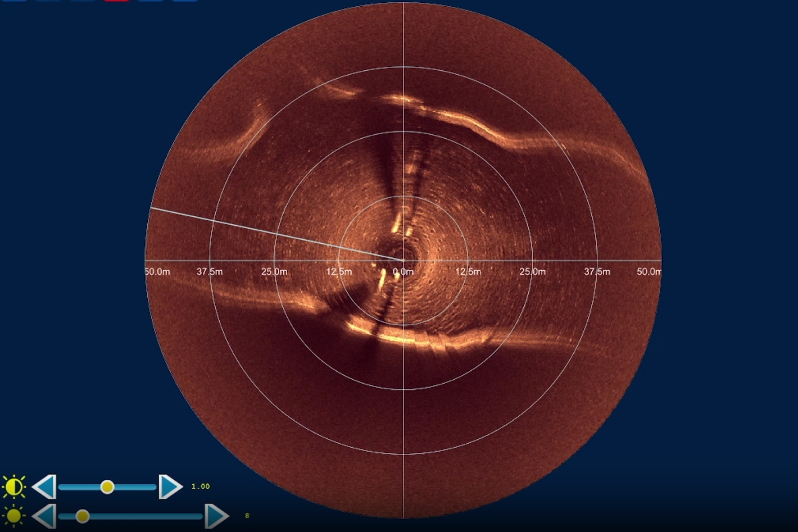Image resolution: width=798 pixels, height=532 pixels.
Task: Click the 25.0m range label east of center
Action: point(532,272)
